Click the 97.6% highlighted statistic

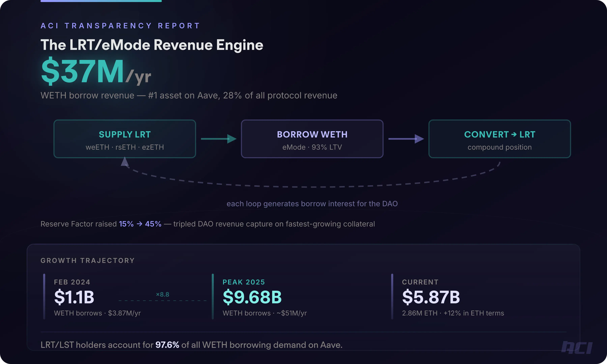coord(167,345)
